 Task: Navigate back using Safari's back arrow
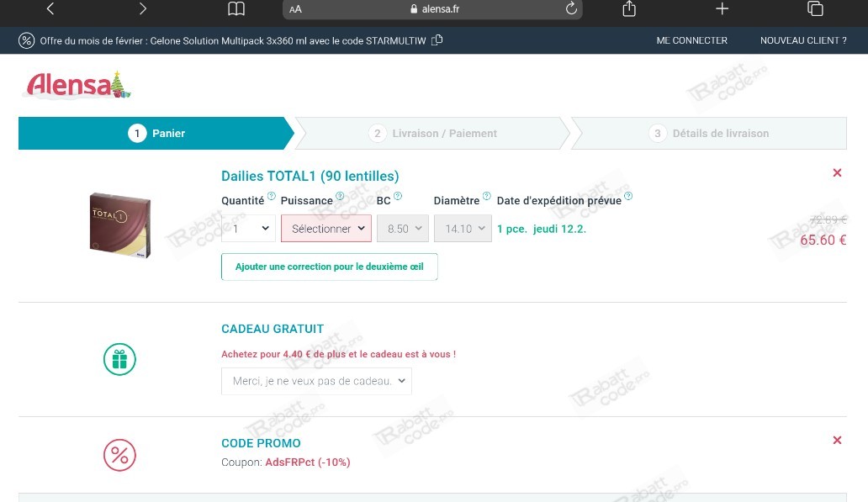[x=50, y=9]
